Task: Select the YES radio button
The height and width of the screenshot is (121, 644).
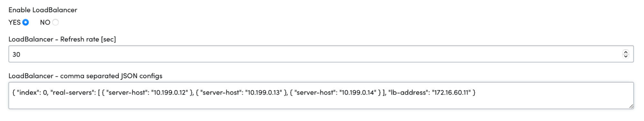Action: point(26,22)
